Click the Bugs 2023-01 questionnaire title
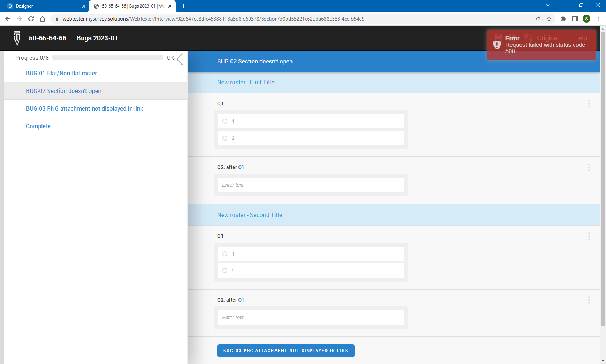Image resolution: width=606 pixels, height=364 pixels. pos(97,38)
